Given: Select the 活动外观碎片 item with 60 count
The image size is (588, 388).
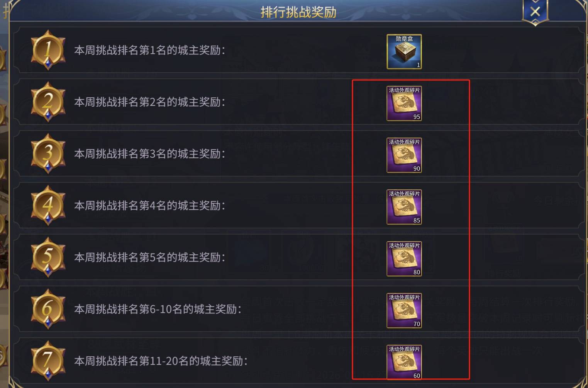Looking at the screenshot, I should click(x=404, y=362).
